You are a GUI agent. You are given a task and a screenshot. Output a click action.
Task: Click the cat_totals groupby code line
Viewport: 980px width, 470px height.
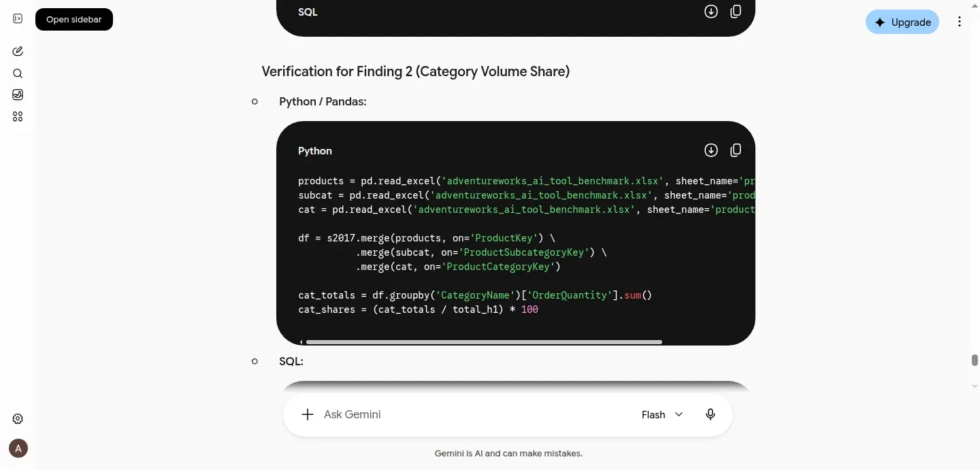coord(475,295)
